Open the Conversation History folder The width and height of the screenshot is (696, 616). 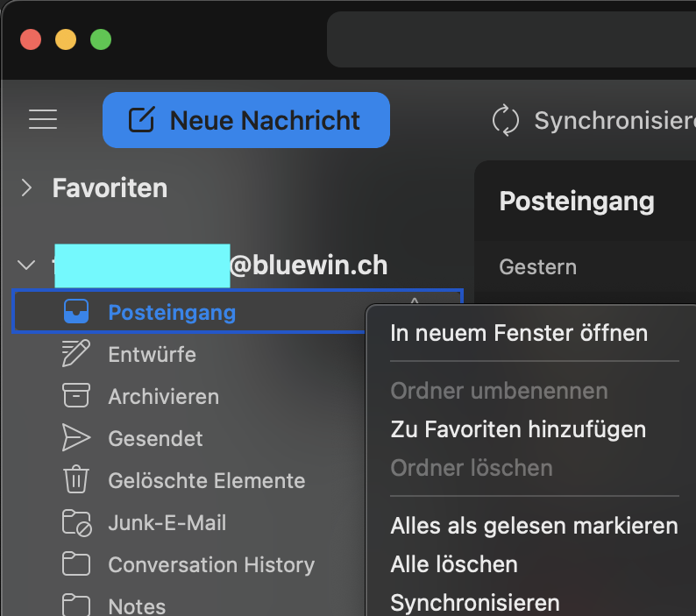tap(211, 564)
